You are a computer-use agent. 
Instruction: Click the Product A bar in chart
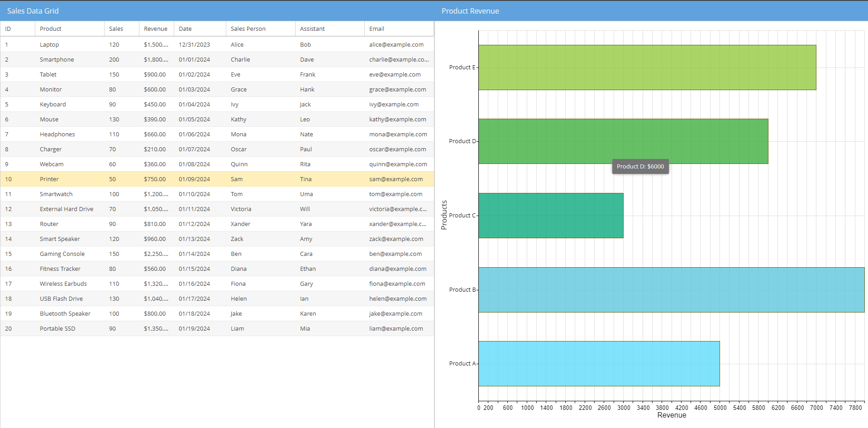click(x=599, y=364)
